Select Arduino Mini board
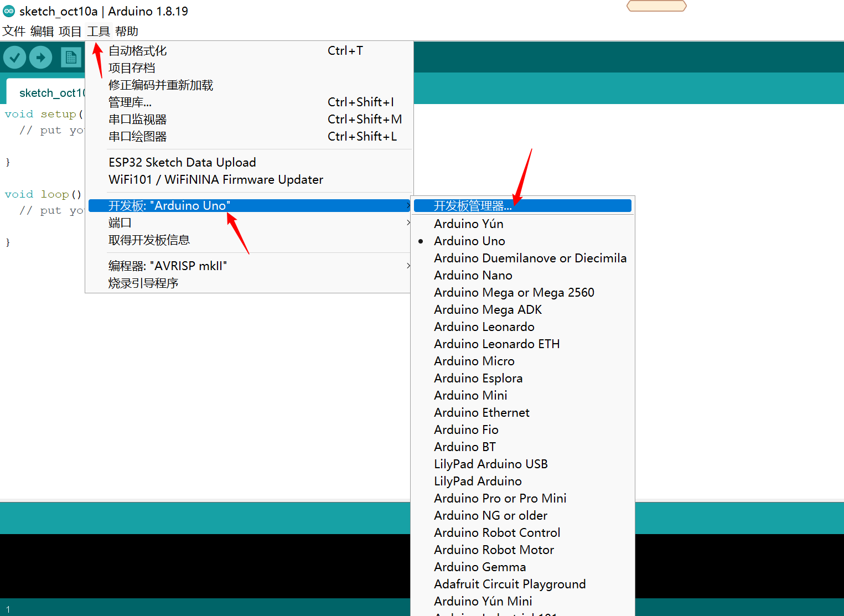 click(x=522, y=395)
